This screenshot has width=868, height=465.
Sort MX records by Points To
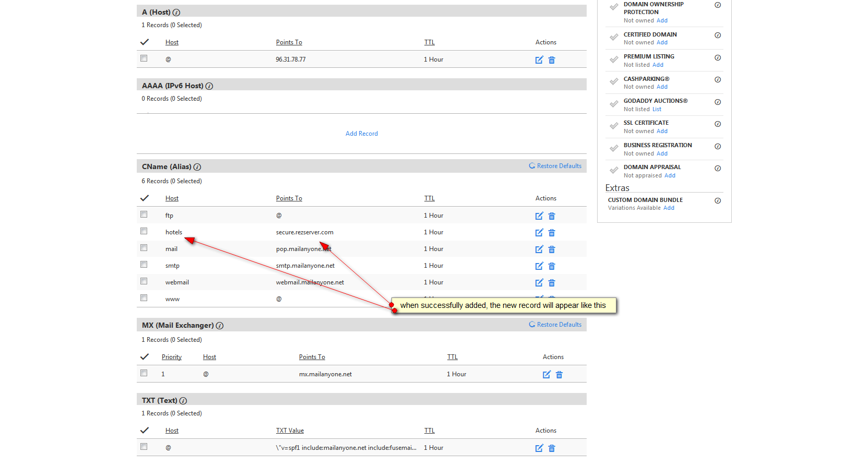(x=312, y=357)
